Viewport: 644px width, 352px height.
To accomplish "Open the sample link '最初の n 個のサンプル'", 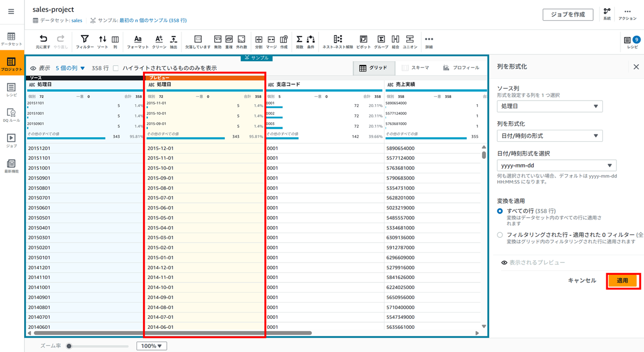I will point(153,21).
